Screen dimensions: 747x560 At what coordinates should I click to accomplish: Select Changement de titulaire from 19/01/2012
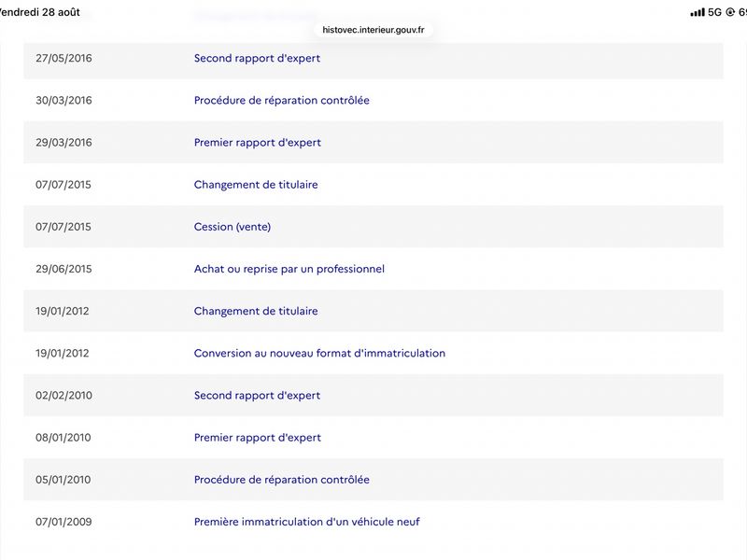click(256, 311)
